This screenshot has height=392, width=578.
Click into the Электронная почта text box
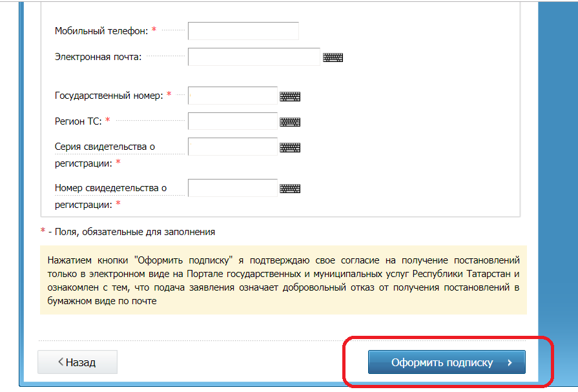click(254, 57)
